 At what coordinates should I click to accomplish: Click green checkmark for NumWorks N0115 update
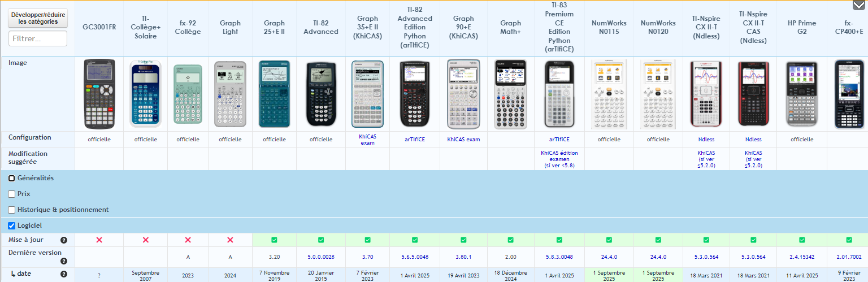pos(609,240)
